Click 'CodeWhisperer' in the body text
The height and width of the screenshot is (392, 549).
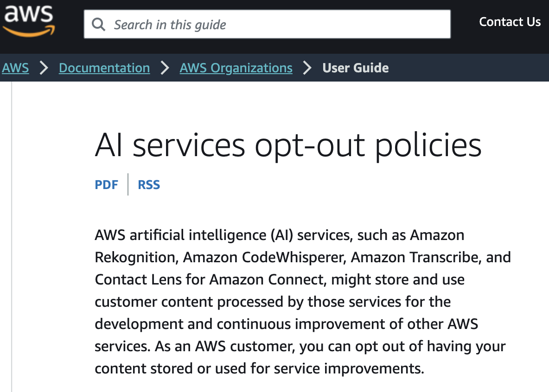(264, 257)
